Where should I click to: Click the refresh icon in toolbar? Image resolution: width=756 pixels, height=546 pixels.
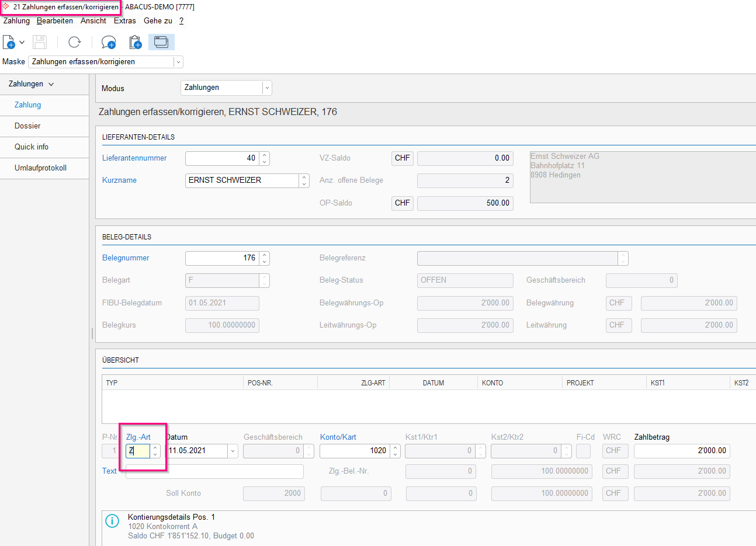pyautogui.click(x=74, y=42)
